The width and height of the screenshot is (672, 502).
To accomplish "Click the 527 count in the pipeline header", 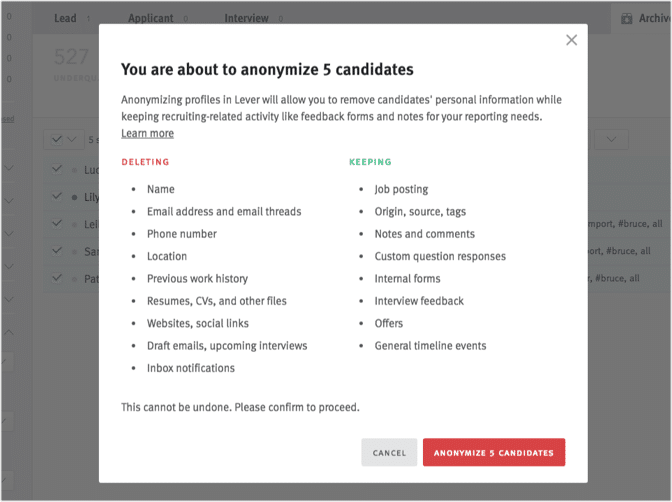I will click(72, 57).
